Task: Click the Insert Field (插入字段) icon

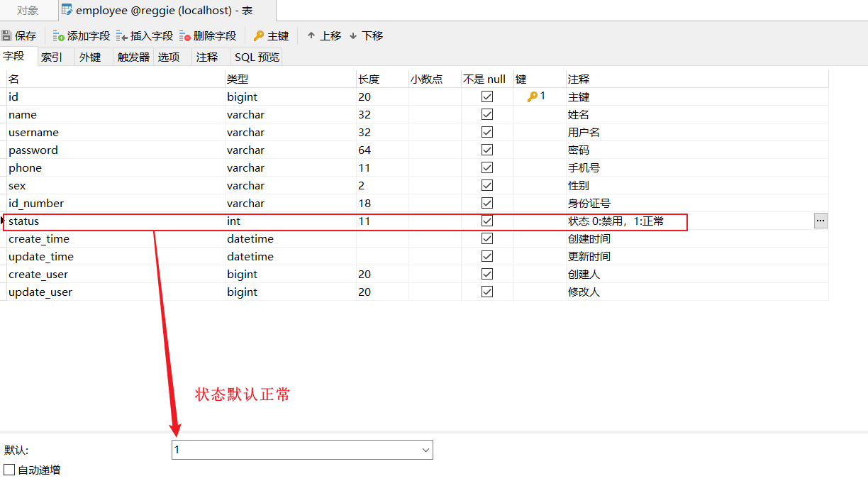Action: click(122, 35)
